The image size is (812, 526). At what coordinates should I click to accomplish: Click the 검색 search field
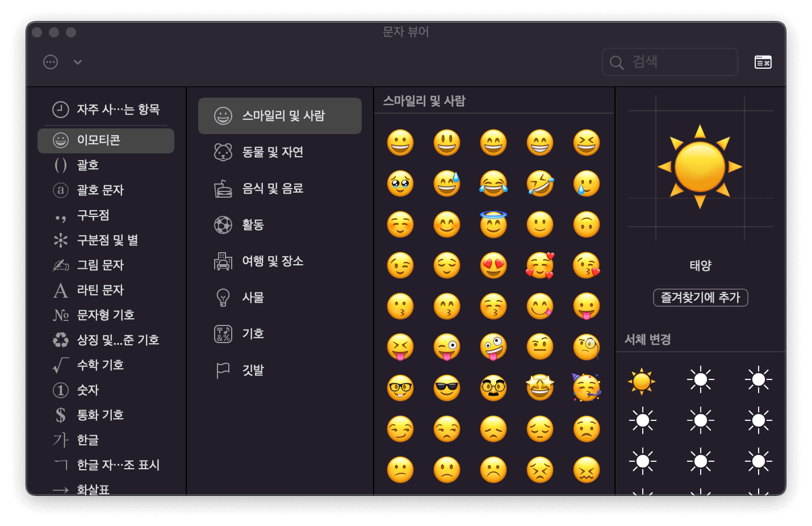click(x=670, y=62)
